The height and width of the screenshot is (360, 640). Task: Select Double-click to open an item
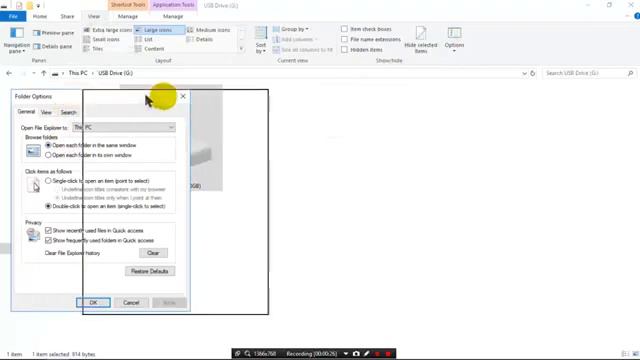pos(48,206)
